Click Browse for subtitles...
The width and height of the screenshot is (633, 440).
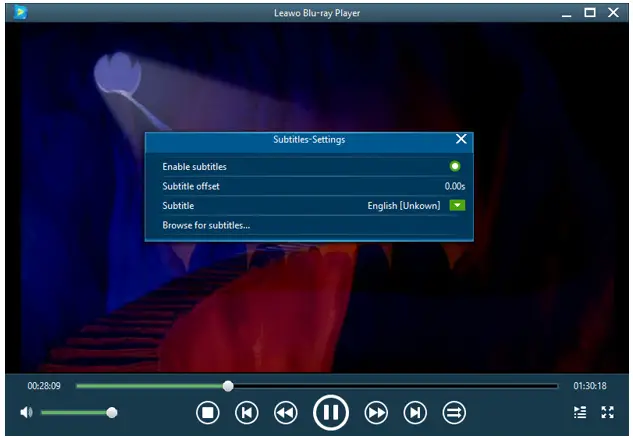tap(206, 225)
